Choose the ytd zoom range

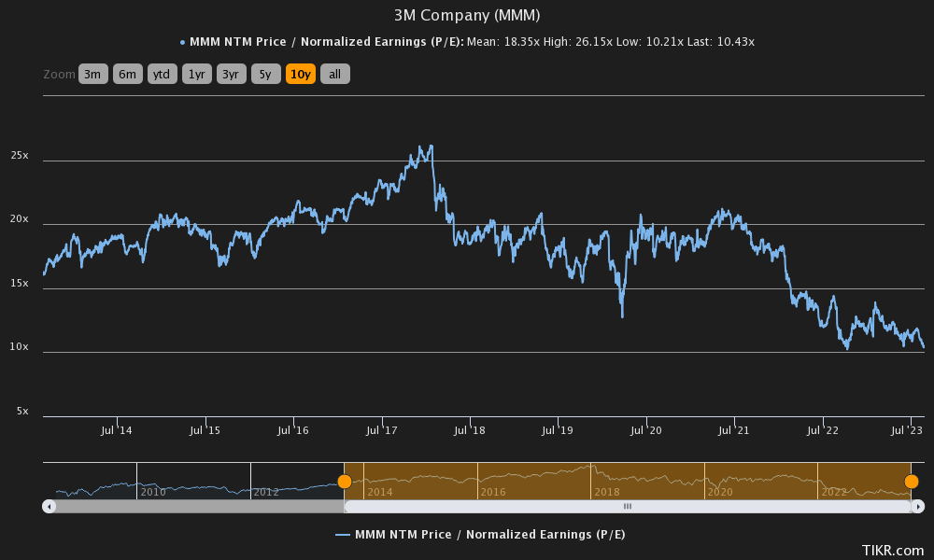162,74
